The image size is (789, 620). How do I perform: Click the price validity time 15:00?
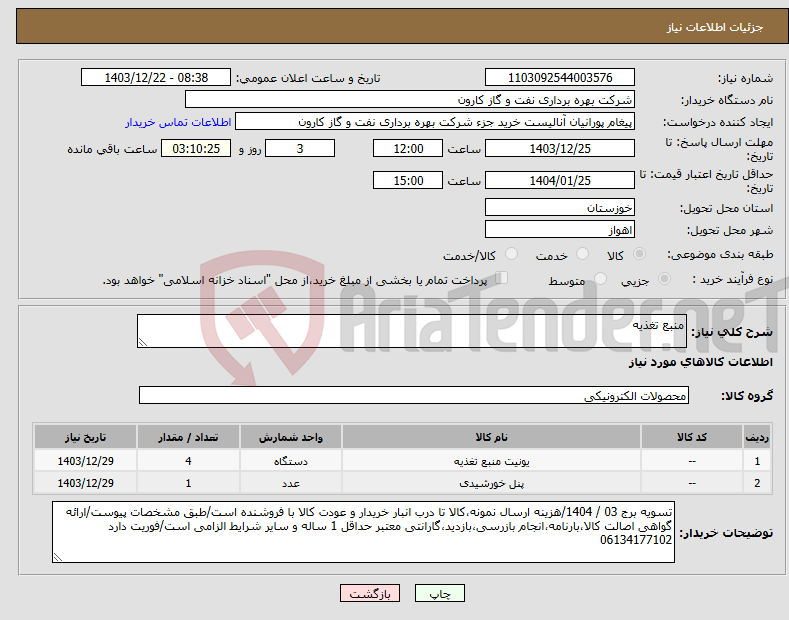pos(408,180)
